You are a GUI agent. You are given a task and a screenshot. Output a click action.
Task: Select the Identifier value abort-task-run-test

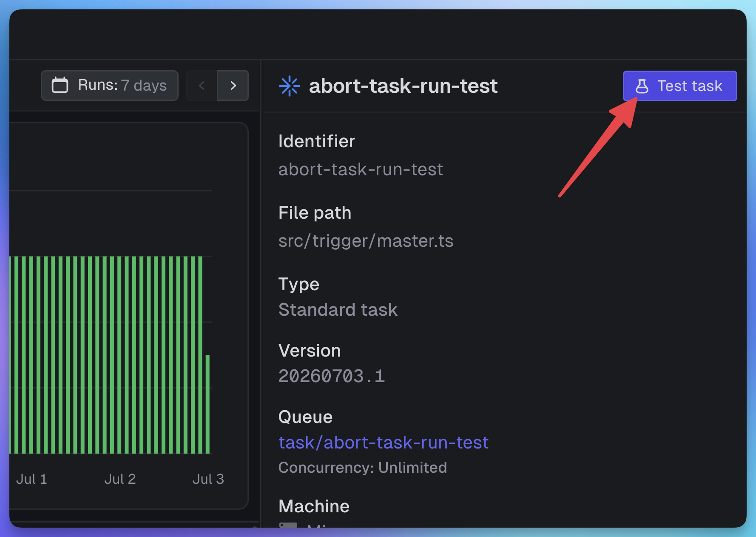pyautogui.click(x=361, y=169)
